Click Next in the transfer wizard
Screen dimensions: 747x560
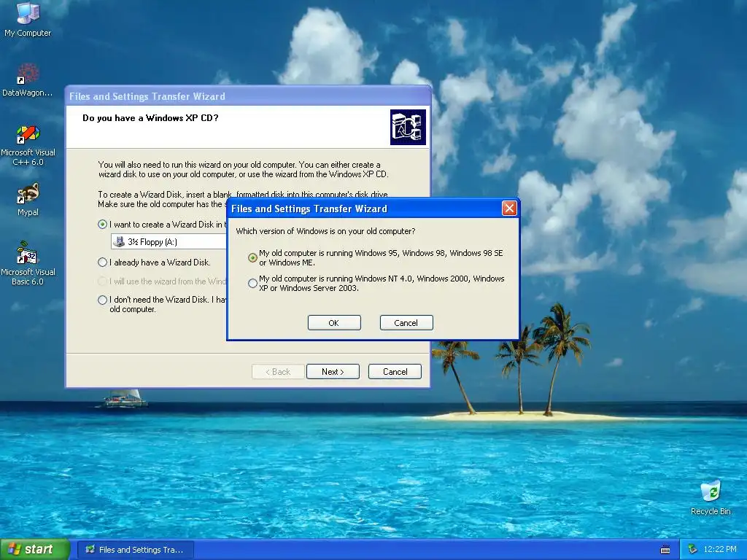pyautogui.click(x=333, y=372)
